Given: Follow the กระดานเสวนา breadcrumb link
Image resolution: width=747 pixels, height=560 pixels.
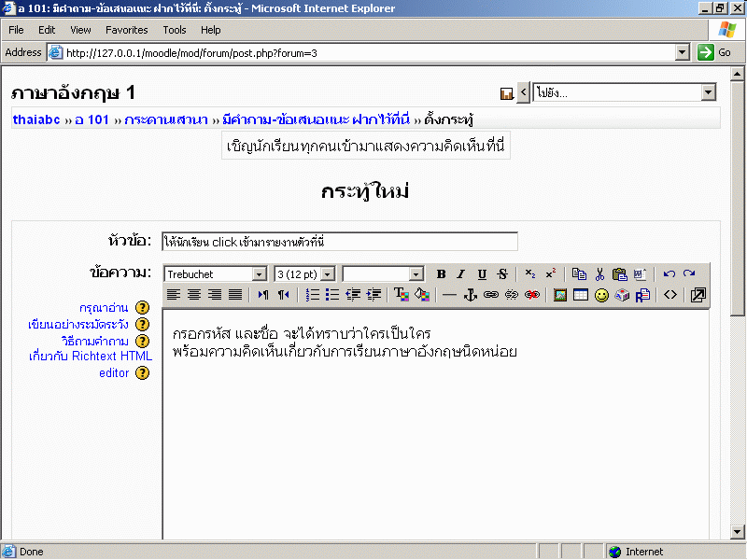Looking at the screenshot, I should 166,119.
